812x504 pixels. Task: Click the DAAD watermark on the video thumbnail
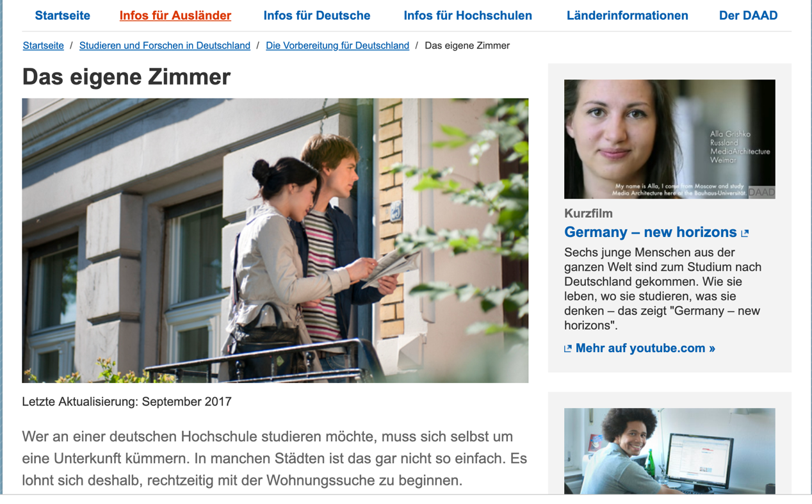(x=761, y=192)
